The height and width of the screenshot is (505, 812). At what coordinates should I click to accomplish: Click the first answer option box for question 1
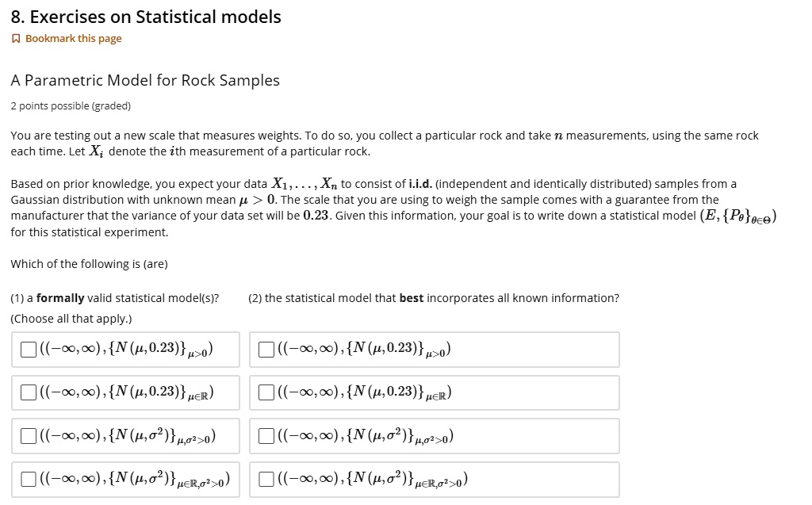(x=125, y=349)
